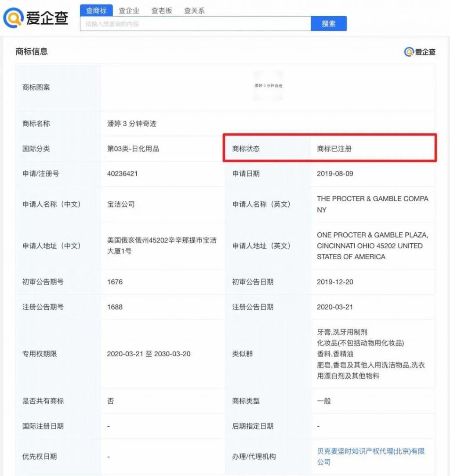Click the 国际注册日期 label
The image size is (450, 476).
coord(43,426)
